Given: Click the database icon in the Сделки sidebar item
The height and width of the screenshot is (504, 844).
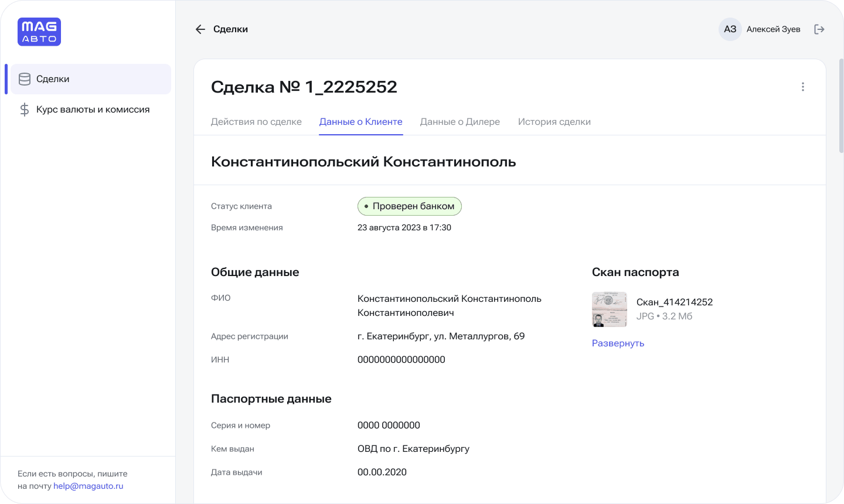Looking at the screenshot, I should coord(25,79).
